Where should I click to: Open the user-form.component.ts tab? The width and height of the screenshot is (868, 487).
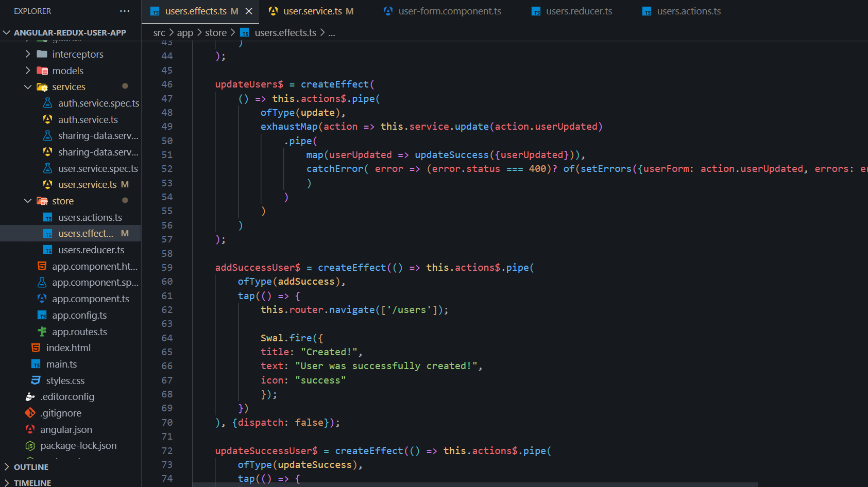[x=449, y=11]
